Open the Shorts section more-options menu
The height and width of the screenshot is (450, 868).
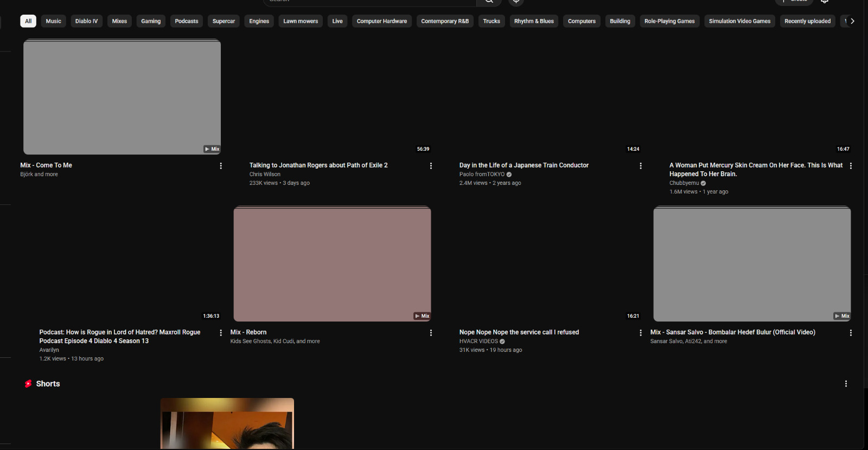846,384
